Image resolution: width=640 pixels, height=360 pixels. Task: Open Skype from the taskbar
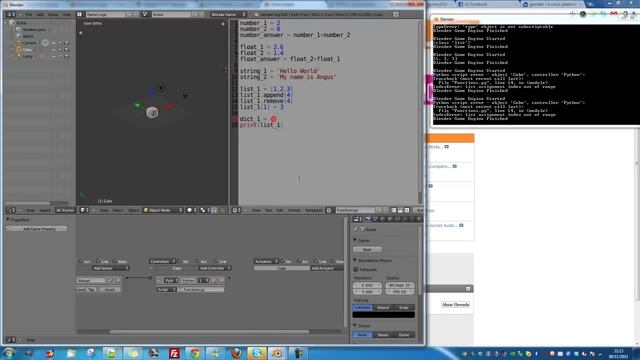[257, 353]
